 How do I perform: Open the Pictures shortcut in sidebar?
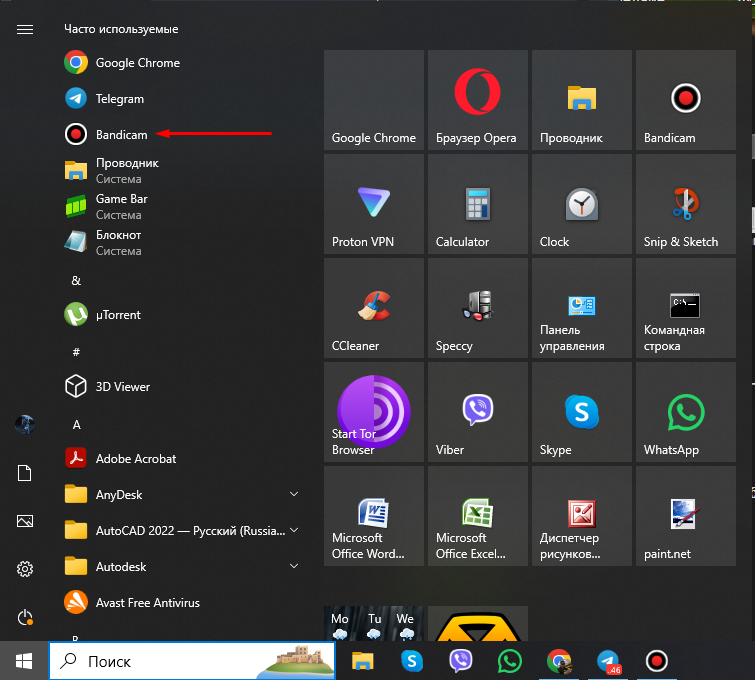pos(25,521)
